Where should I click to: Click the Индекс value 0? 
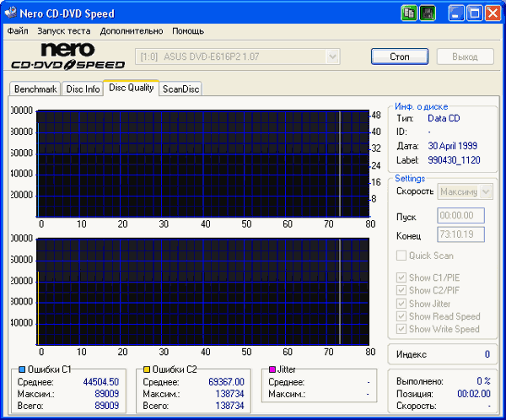point(487,354)
